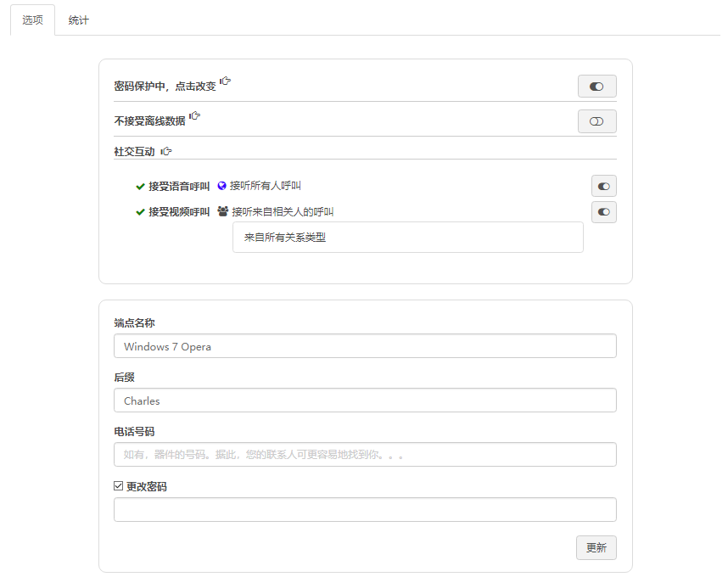Click the hand icon beside 社交互动
The width and height of the screenshot is (728, 577).
tap(166, 151)
